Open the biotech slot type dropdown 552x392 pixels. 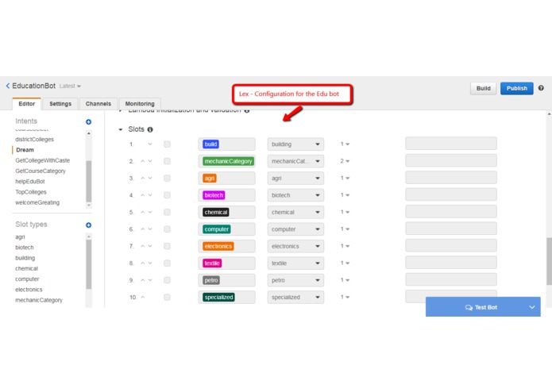point(295,195)
